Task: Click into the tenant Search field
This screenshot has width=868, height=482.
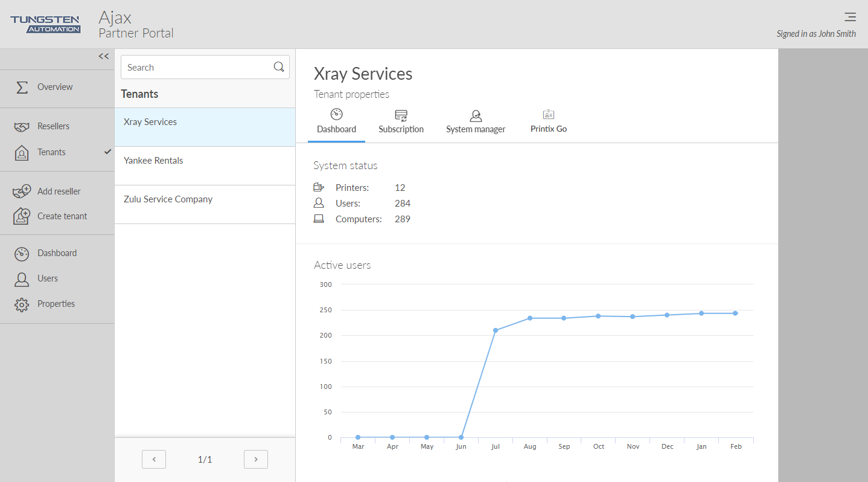Action: coord(196,68)
